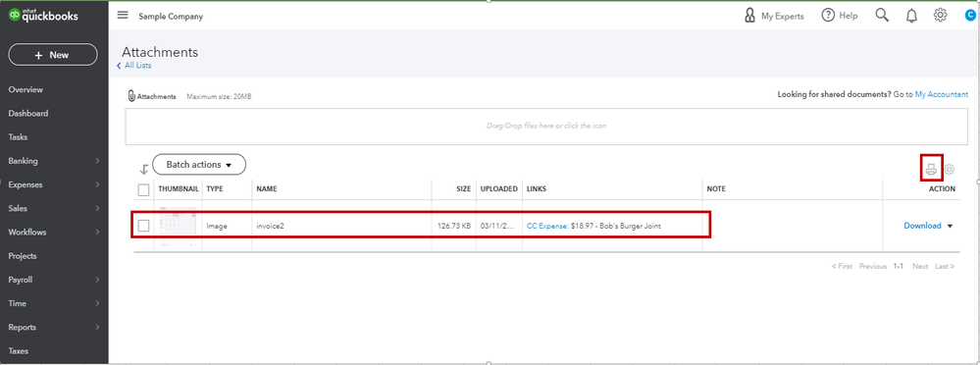
Task: Click the 126.73 KB size cell
Action: tap(454, 227)
